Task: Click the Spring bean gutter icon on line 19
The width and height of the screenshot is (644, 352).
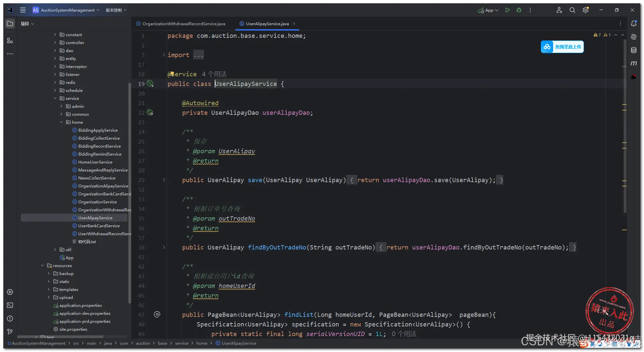Action: 150,84
